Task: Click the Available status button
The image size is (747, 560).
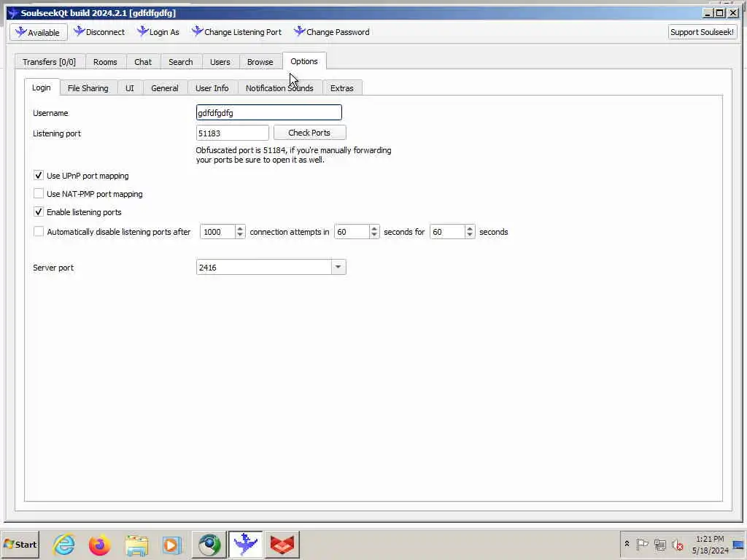Action: [39, 32]
